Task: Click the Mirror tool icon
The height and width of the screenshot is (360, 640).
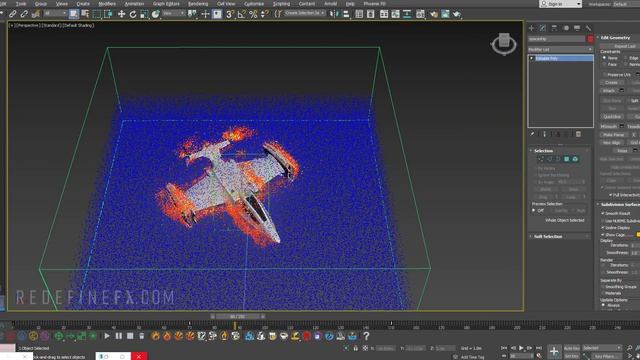Action: (334, 14)
